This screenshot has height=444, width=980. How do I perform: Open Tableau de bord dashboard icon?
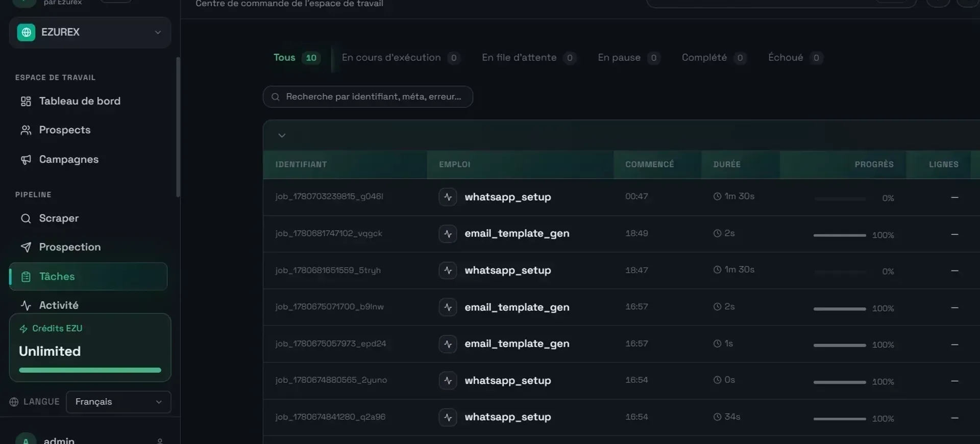26,101
